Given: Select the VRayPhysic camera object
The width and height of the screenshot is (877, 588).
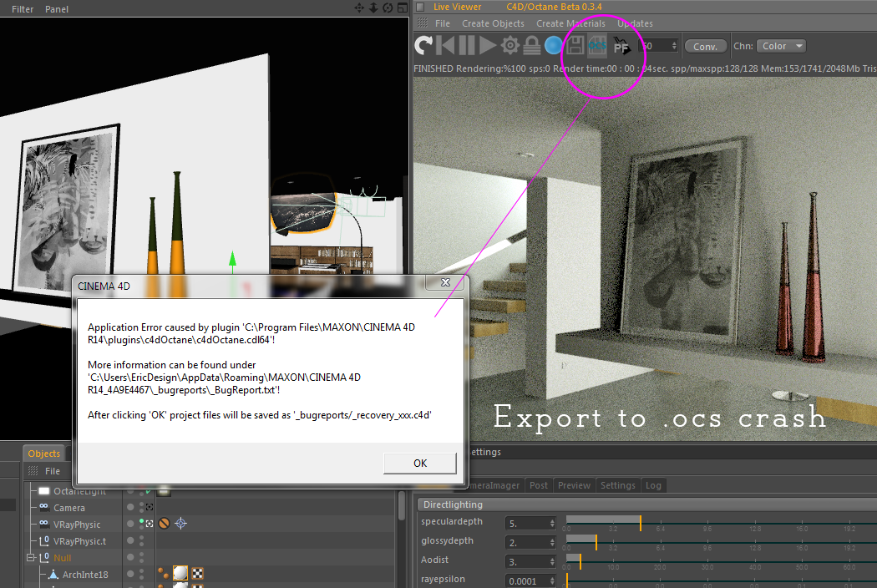Looking at the screenshot, I should 77,525.
